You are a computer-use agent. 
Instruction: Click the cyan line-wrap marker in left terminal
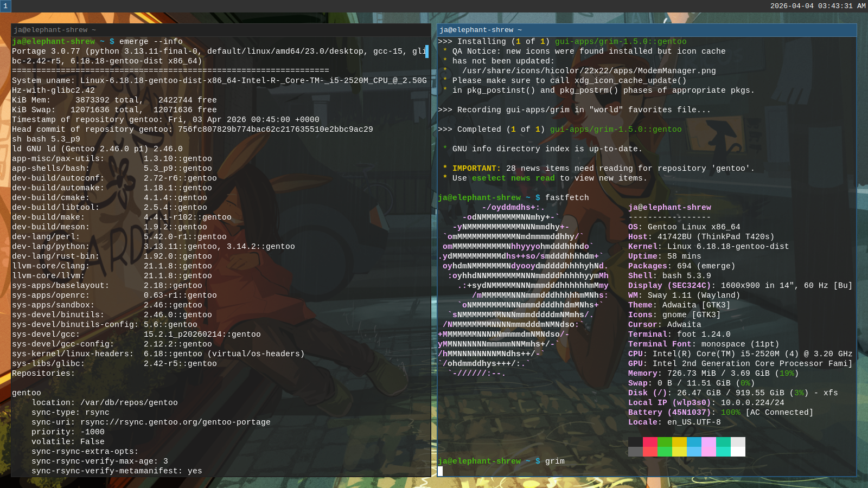[427, 52]
